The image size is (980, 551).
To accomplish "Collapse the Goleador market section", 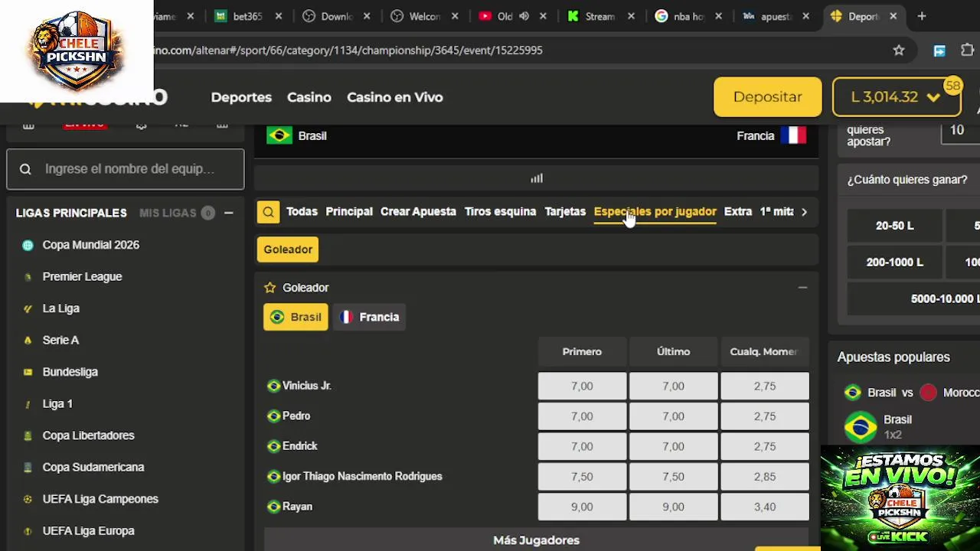I will click(x=802, y=288).
